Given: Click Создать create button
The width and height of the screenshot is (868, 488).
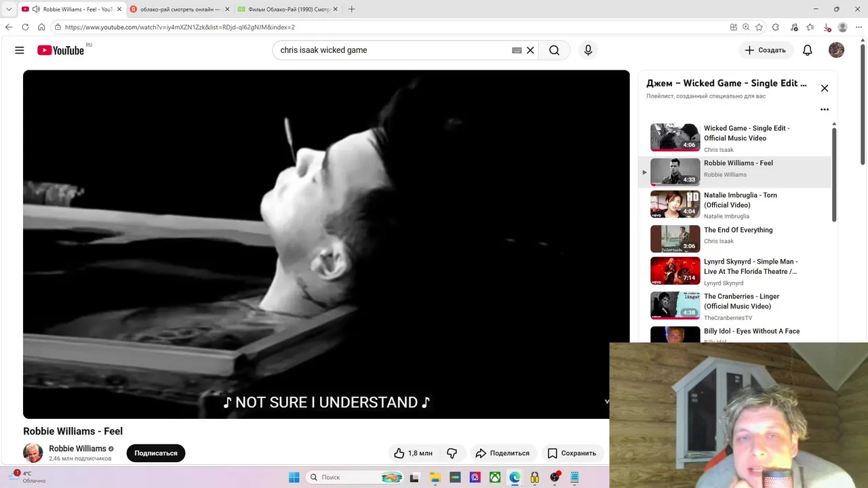Looking at the screenshot, I should point(765,50).
